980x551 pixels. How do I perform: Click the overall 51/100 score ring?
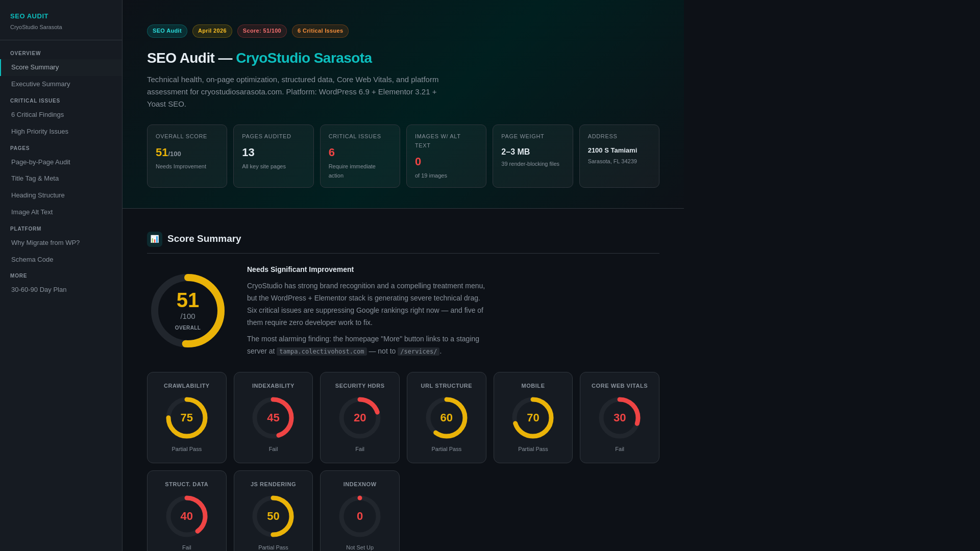(188, 311)
